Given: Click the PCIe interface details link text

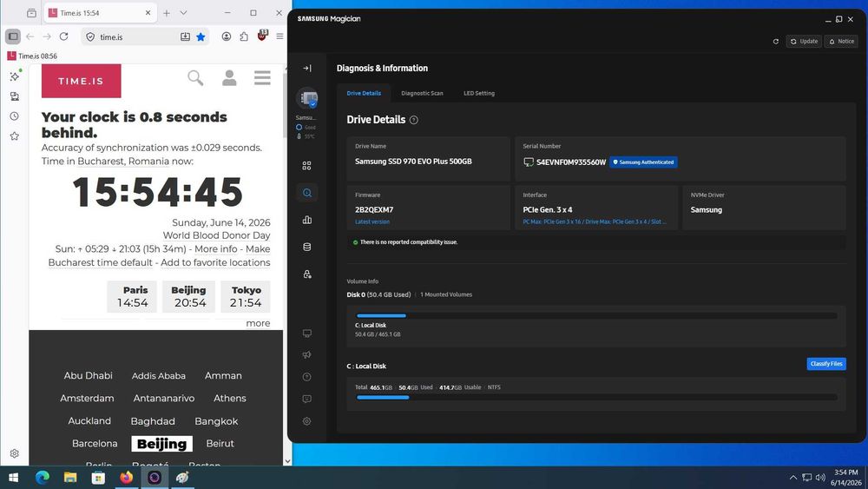Looking at the screenshot, I should point(594,221).
